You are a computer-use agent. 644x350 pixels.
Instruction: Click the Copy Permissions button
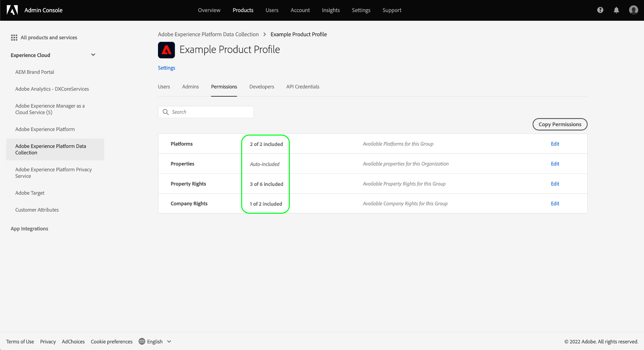[560, 124]
